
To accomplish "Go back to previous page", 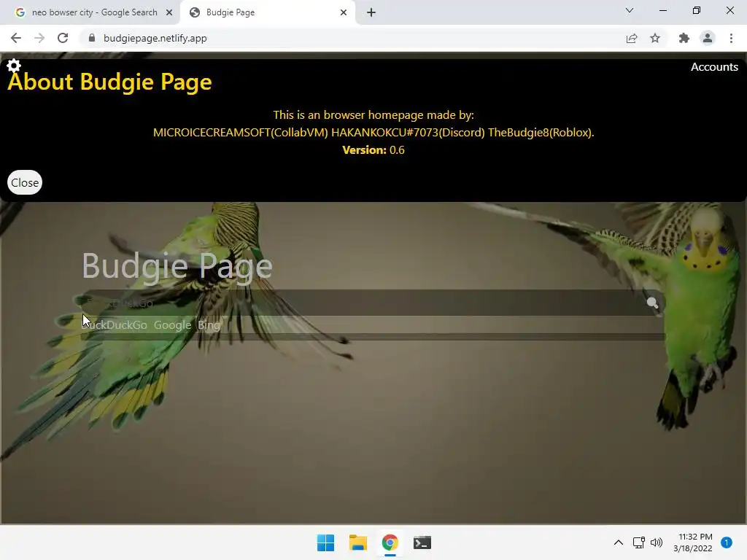I will coord(16,38).
